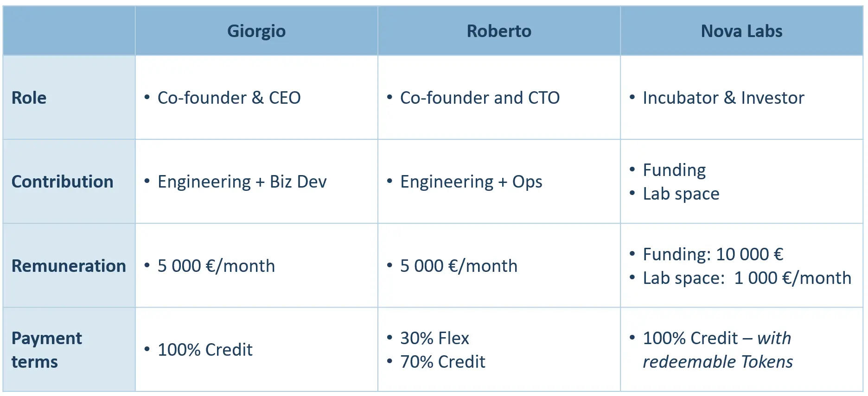Click the italic 'redeemable Tokens' text
Image resolution: width=868 pixels, height=396 pixels.
click(x=718, y=362)
